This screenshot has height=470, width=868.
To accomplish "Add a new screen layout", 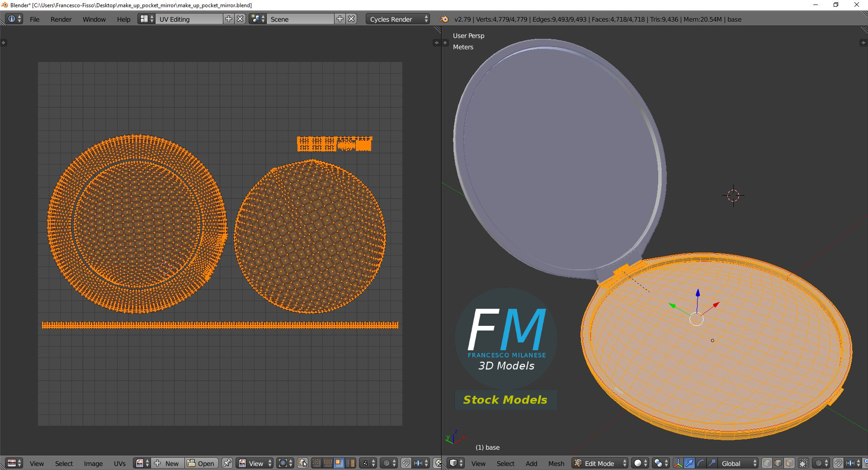I will 229,19.
